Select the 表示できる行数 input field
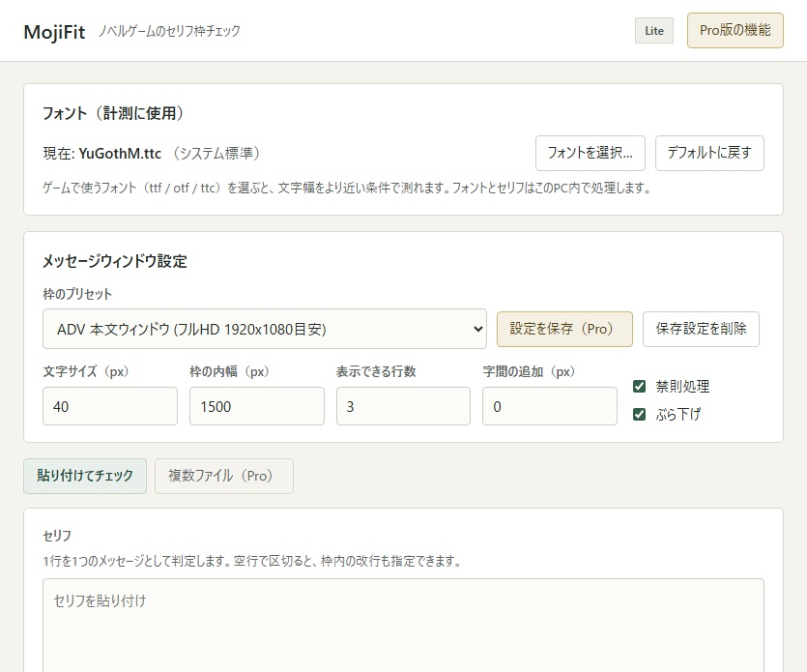This screenshot has height=672, width=807. [403, 406]
